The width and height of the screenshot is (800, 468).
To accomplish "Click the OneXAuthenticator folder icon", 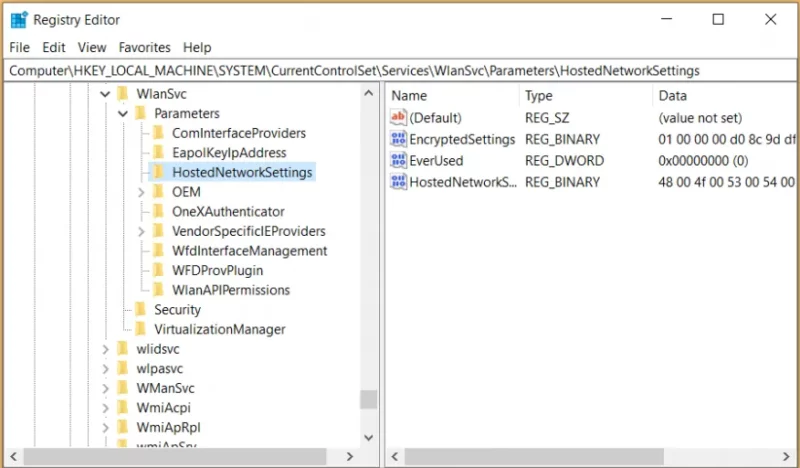I will coord(158,211).
